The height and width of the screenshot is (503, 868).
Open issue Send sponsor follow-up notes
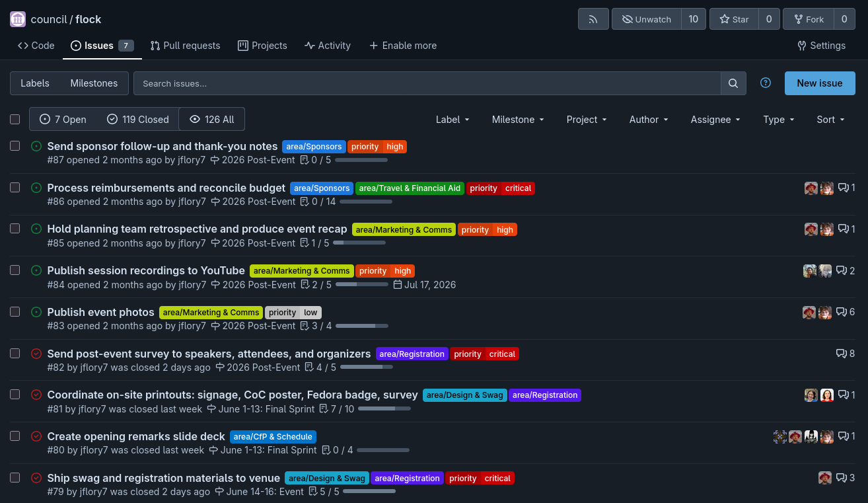[163, 146]
